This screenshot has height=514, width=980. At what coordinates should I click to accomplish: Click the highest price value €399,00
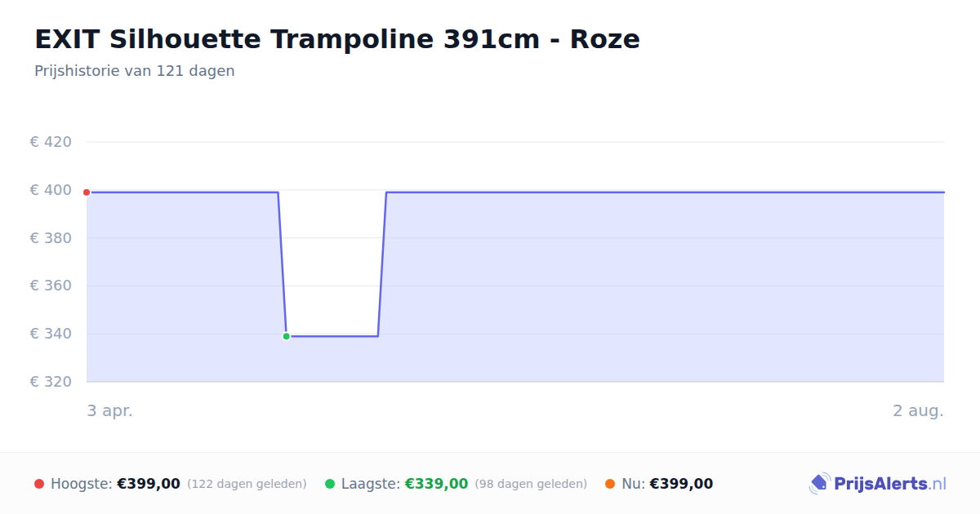(149, 484)
